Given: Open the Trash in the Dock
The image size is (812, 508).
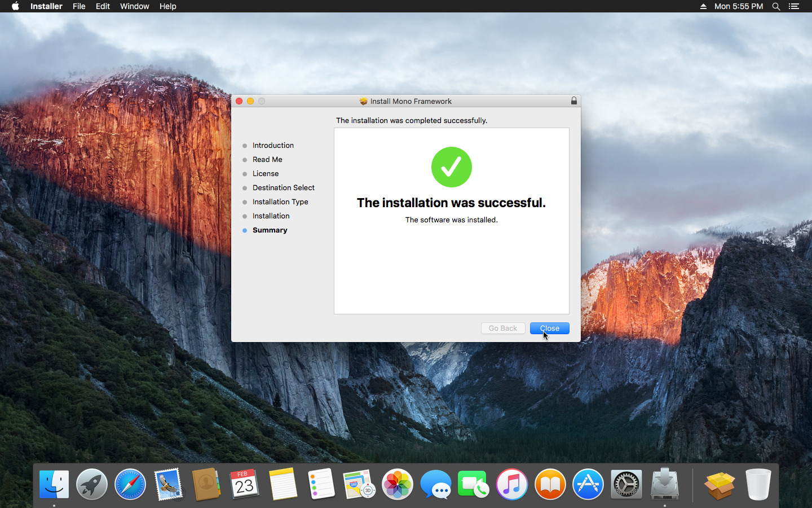Looking at the screenshot, I should click(757, 484).
